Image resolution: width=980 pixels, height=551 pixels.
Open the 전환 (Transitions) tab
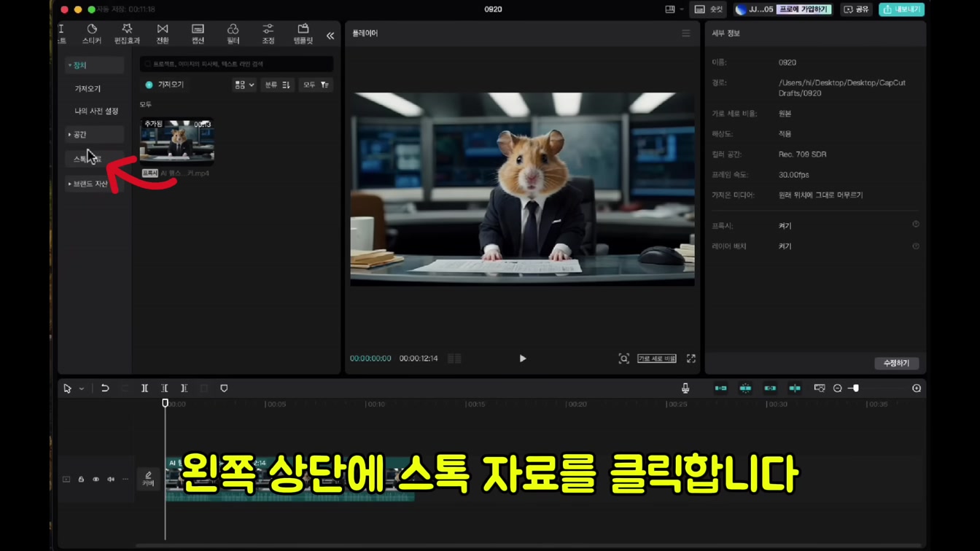pyautogui.click(x=163, y=34)
